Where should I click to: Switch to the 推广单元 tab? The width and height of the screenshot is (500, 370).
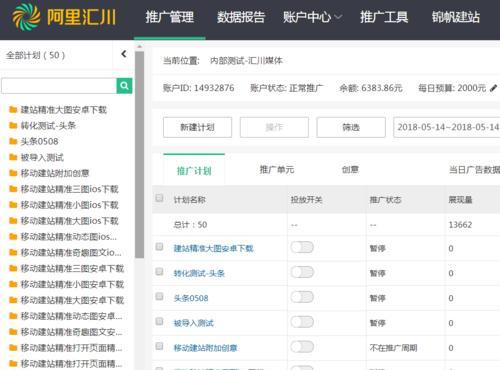click(x=277, y=170)
